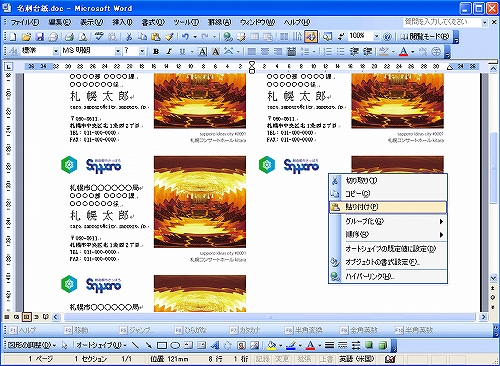Click the Line Color swatch in drawing toolbar
500x366 pixels.
(291, 345)
